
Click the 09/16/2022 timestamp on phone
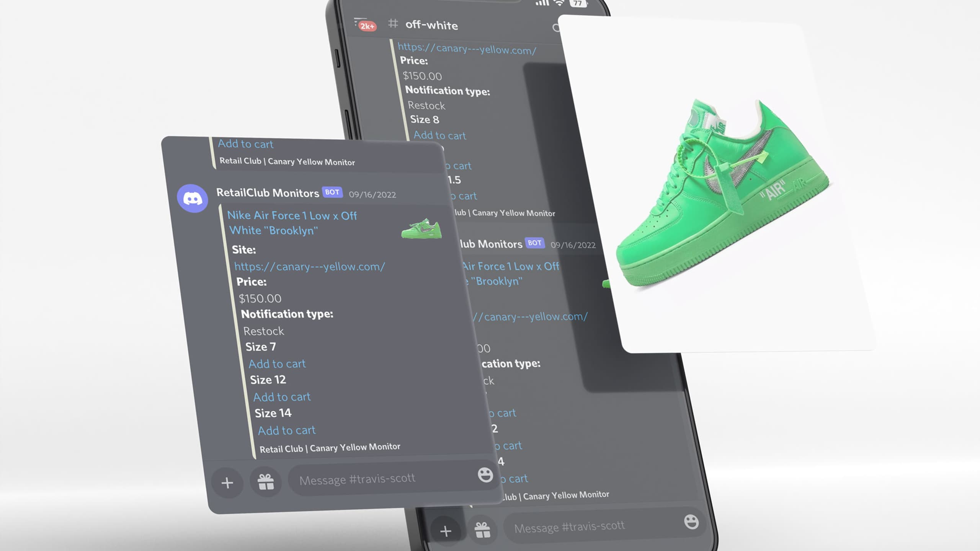click(x=573, y=245)
